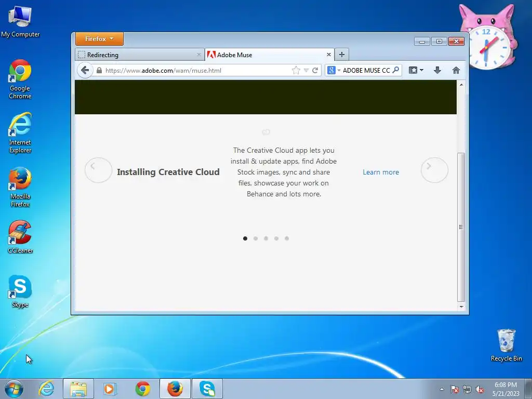This screenshot has width=532, height=399.
Task: Select the fifth carousel dot
Action: tap(287, 238)
